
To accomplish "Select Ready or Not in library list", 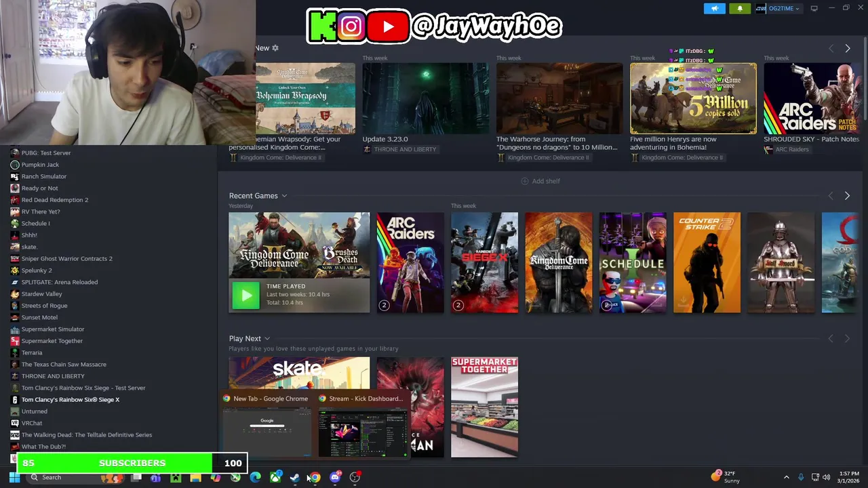I will tap(39, 188).
